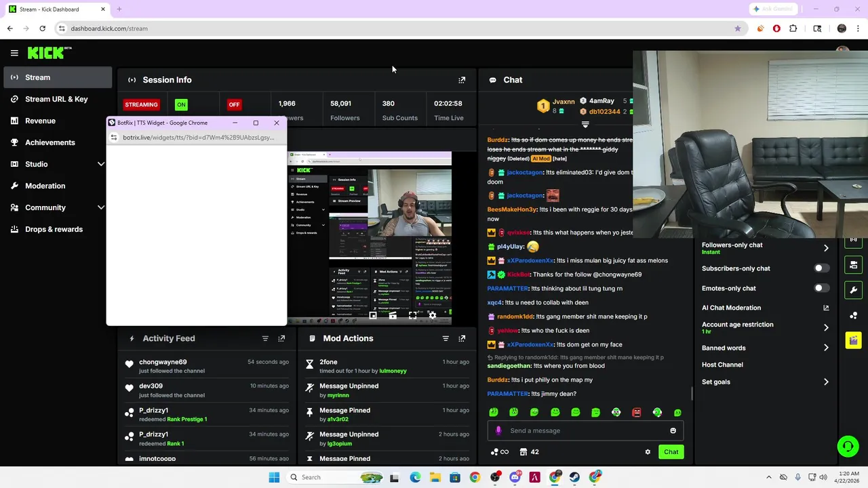Insert the red angry emote in chat
This screenshot has height=488, width=868.
pyautogui.click(x=637, y=412)
